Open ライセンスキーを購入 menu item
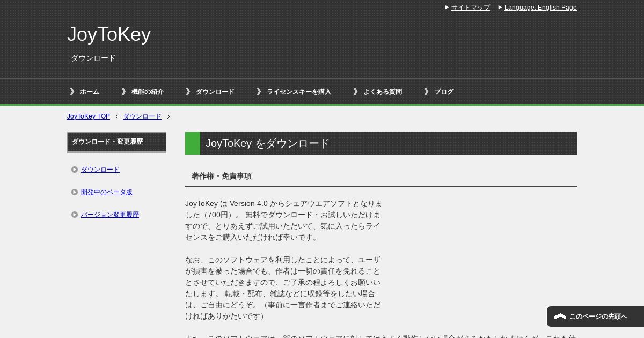 [x=299, y=92]
